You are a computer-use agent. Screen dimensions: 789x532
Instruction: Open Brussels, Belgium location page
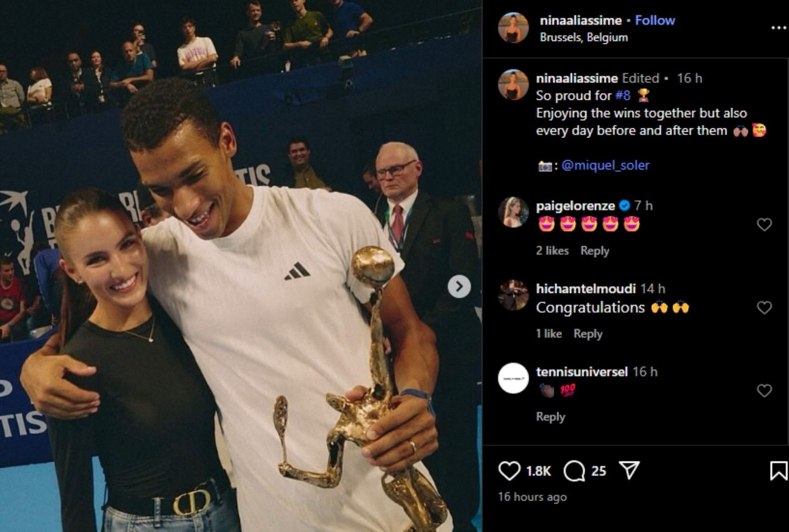[x=584, y=37]
